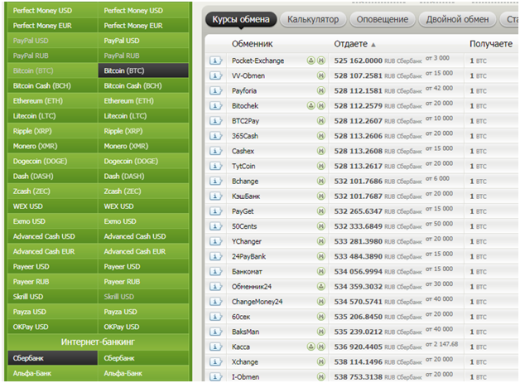Select Альфа-Банк in the receive column

coord(143,374)
